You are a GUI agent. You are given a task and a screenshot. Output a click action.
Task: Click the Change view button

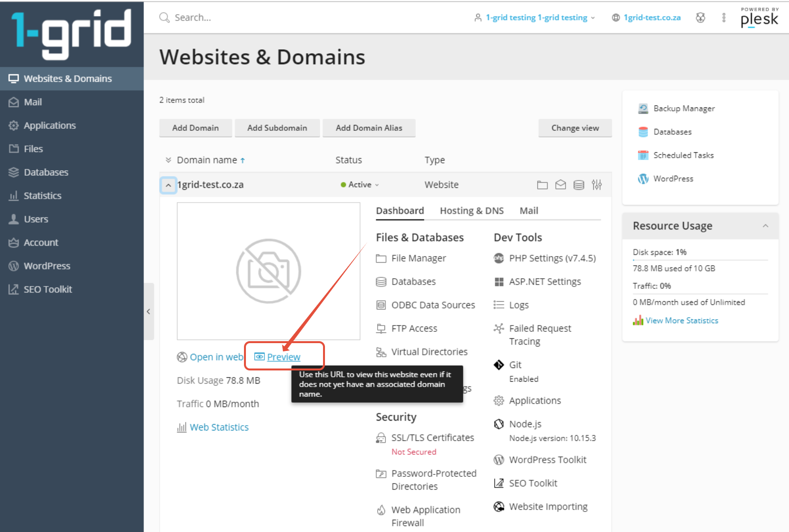tap(575, 128)
